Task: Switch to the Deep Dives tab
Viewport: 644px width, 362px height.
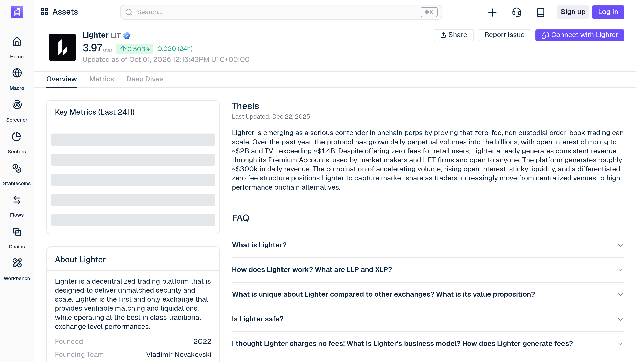Action: 145,79
